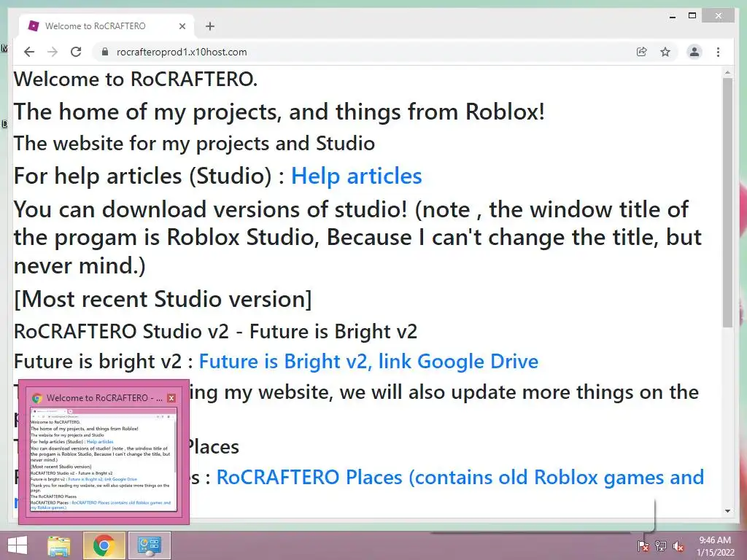The height and width of the screenshot is (560, 747).
Task: Click the muted volume tray icon
Action: tap(678, 545)
